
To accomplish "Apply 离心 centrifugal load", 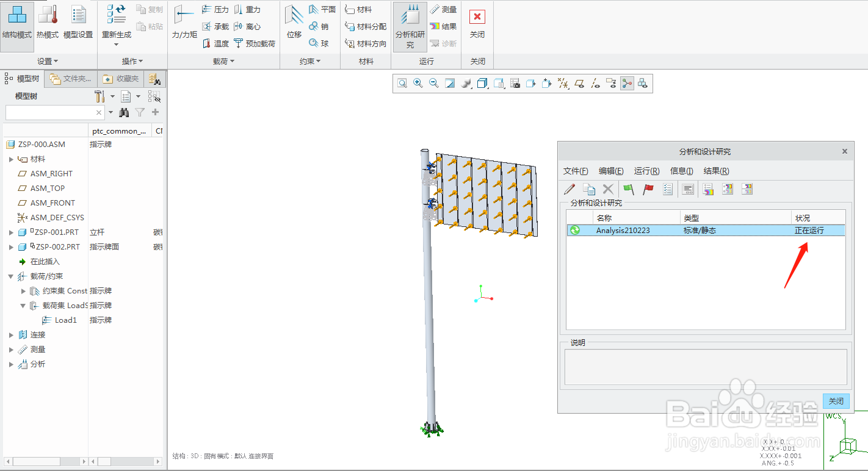I will [248, 27].
